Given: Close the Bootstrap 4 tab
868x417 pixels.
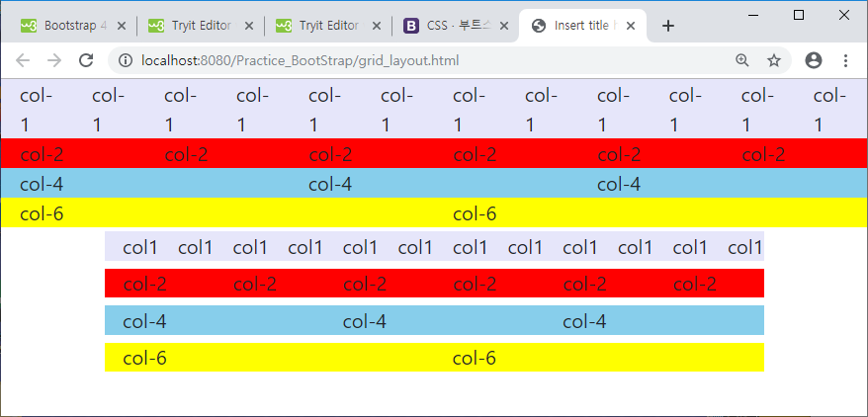Looking at the screenshot, I should click(122, 26).
